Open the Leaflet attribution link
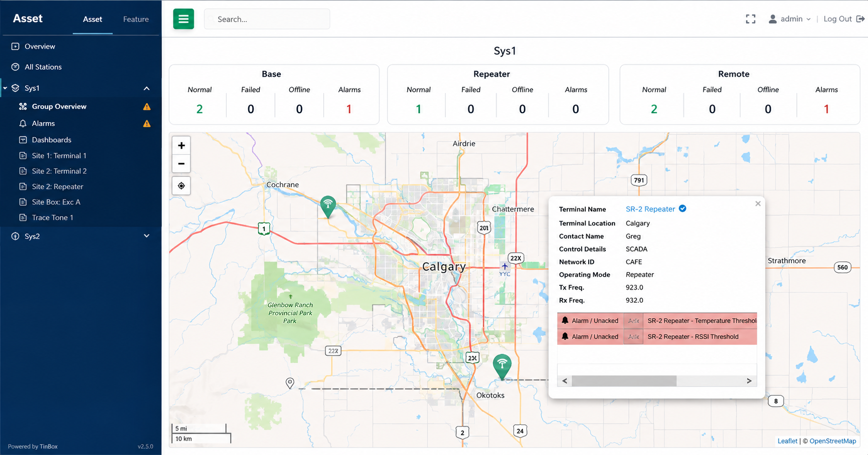Image resolution: width=868 pixels, height=455 pixels. pos(787,441)
